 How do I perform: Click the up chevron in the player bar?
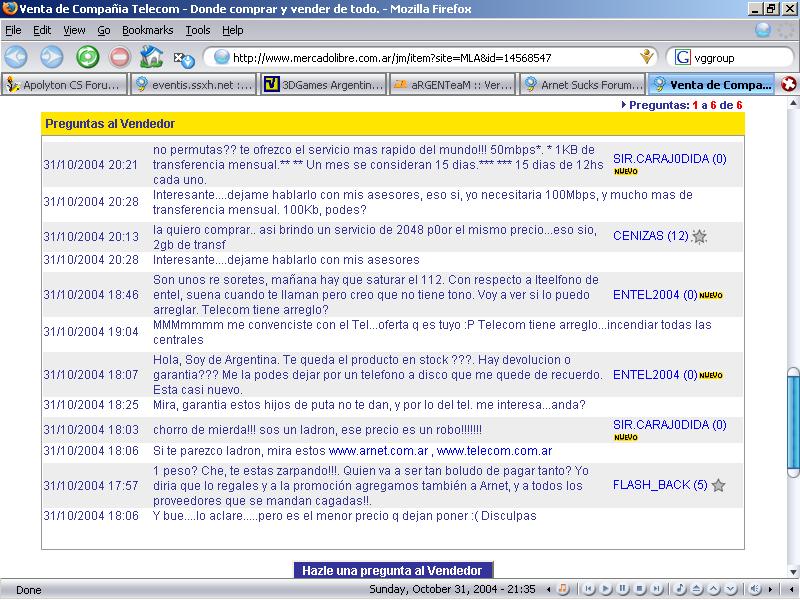pos(714,589)
